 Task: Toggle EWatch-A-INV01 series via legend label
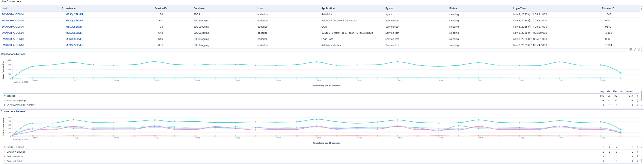[15, 156]
